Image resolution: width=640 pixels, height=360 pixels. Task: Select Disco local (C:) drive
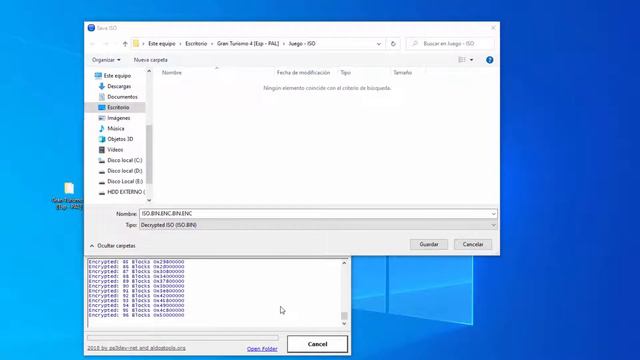coord(124,160)
